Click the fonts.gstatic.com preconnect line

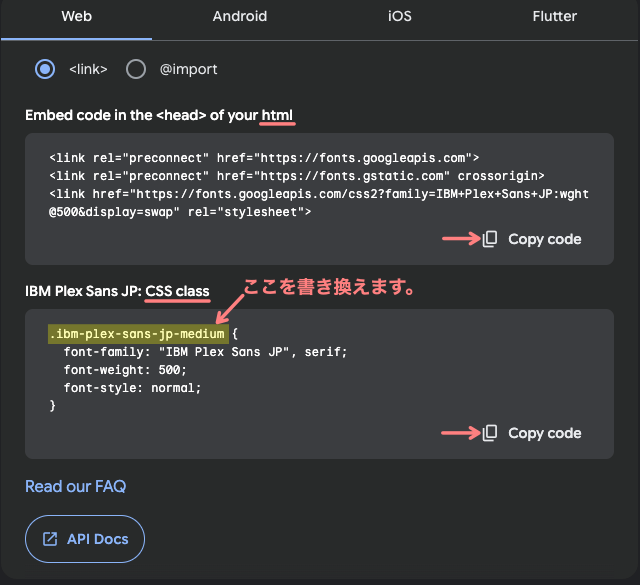(x=297, y=176)
